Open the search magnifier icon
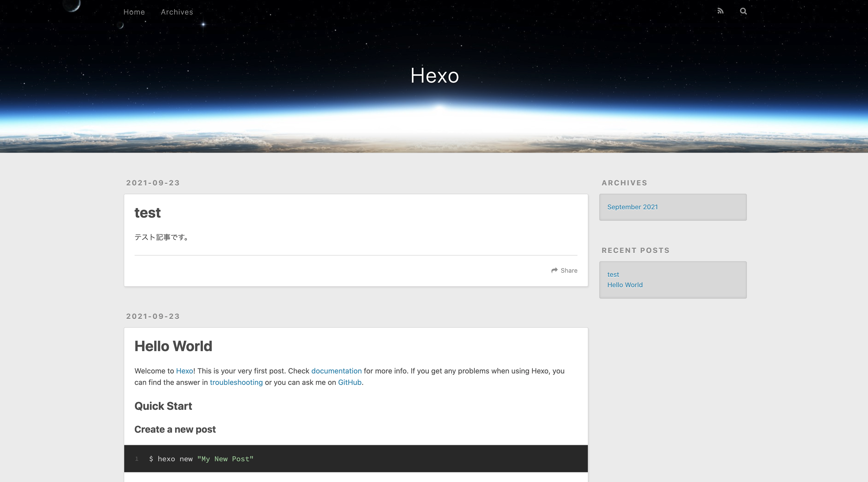 tap(743, 11)
